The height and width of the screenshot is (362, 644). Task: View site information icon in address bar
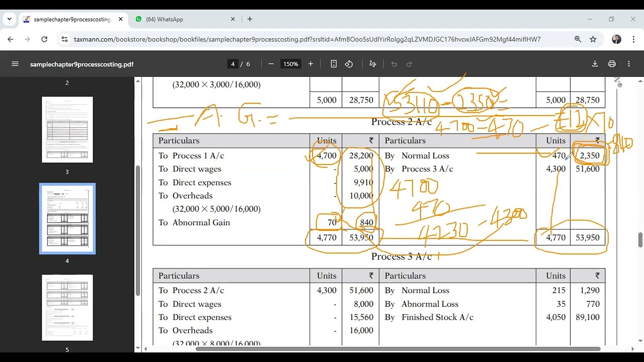pos(64,39)
